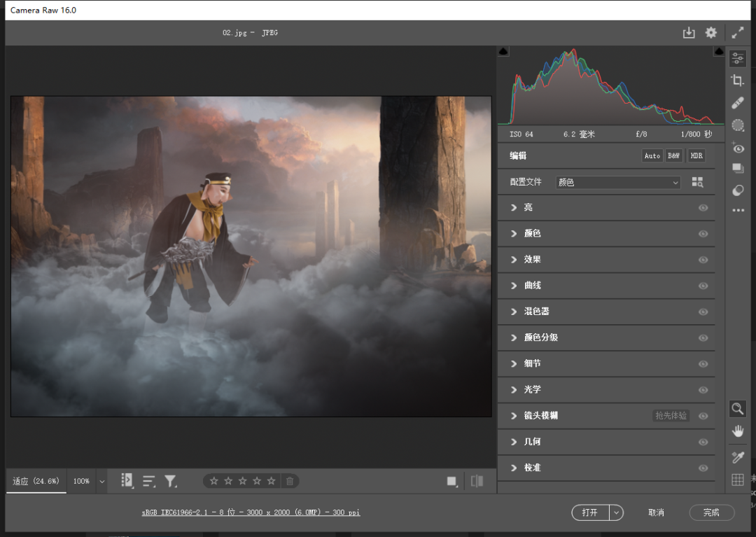Set rating to one star

coord(214,481)
